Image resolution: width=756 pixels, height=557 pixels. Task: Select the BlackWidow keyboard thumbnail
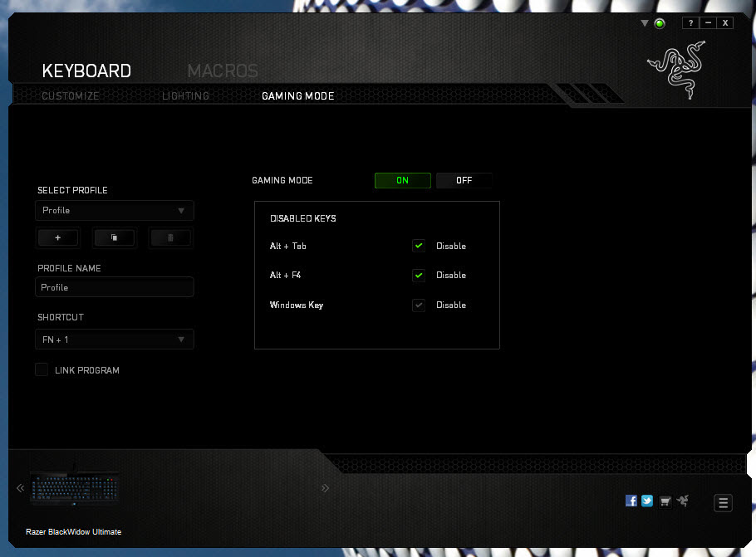(74, 486)
